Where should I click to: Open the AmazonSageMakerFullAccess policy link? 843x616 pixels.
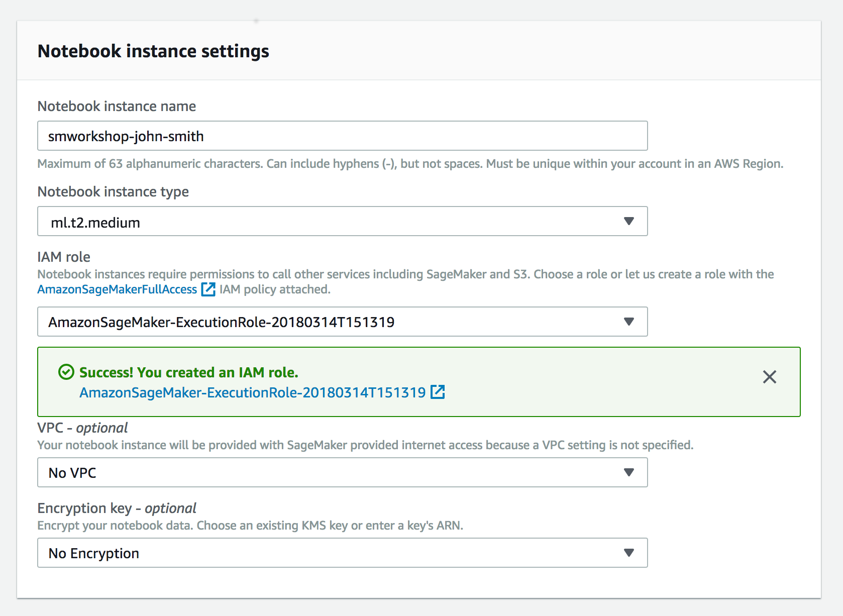pyautogui.click(x=117, y=289)
